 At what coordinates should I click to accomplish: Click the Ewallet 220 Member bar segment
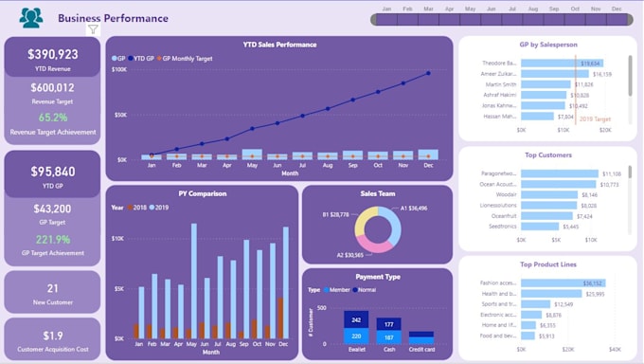356,336
